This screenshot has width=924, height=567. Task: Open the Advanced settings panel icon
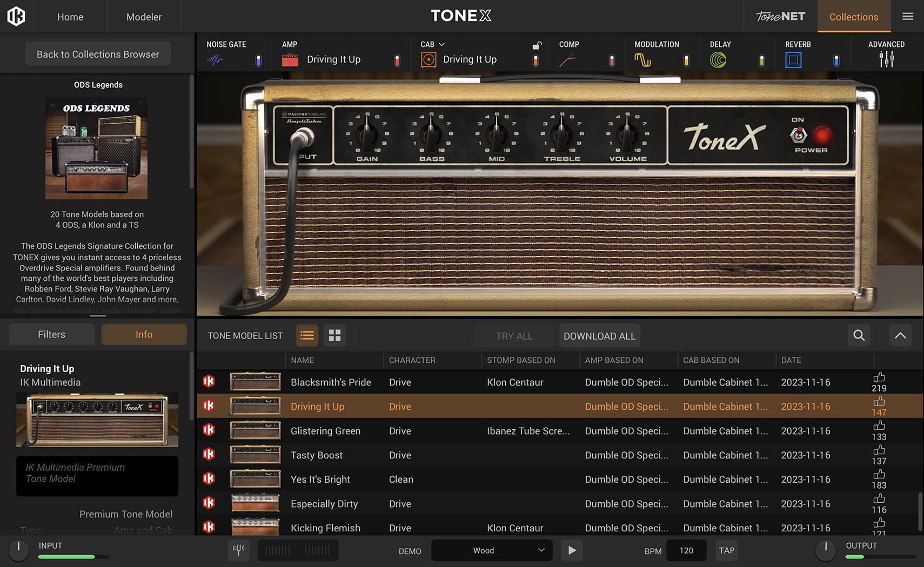tap(886, 59)
